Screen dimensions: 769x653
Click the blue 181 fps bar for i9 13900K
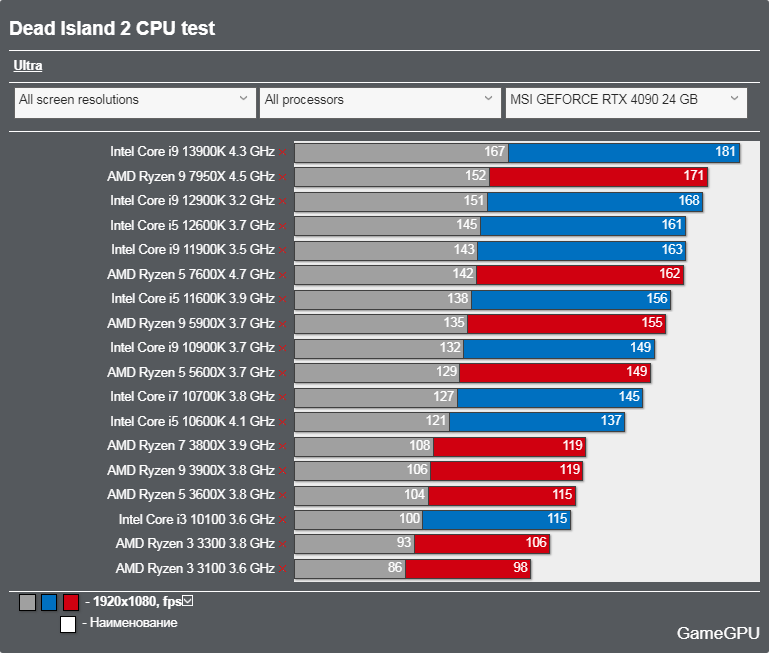tap(624, 153)
